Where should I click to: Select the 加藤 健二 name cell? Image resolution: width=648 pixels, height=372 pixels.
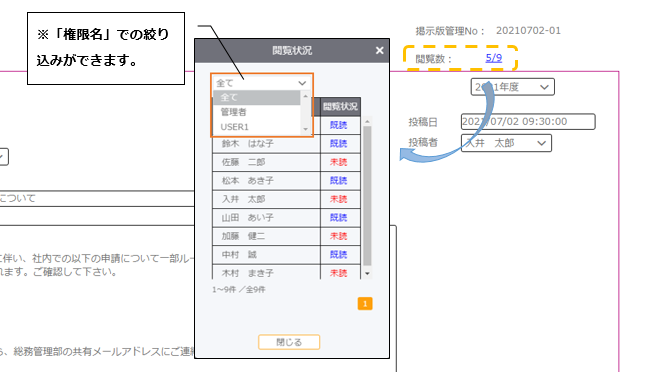point(267,236)
